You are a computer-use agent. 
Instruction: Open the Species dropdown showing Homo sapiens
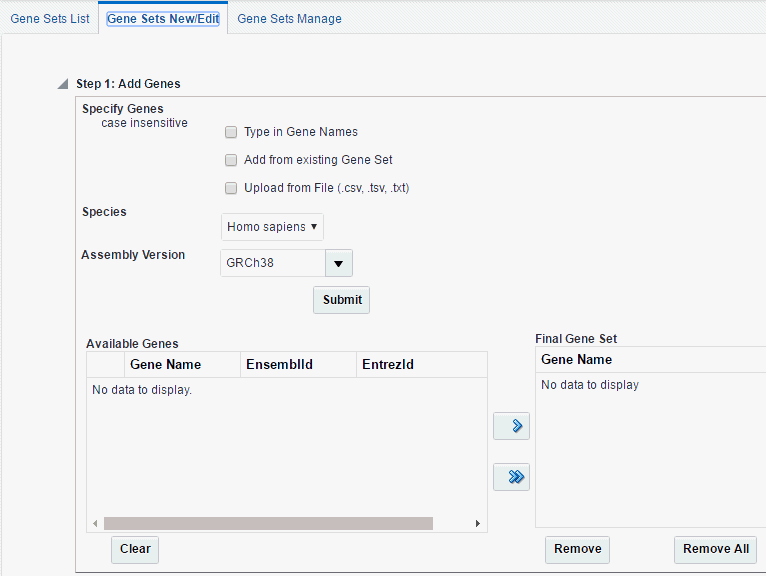pos(272,227)
